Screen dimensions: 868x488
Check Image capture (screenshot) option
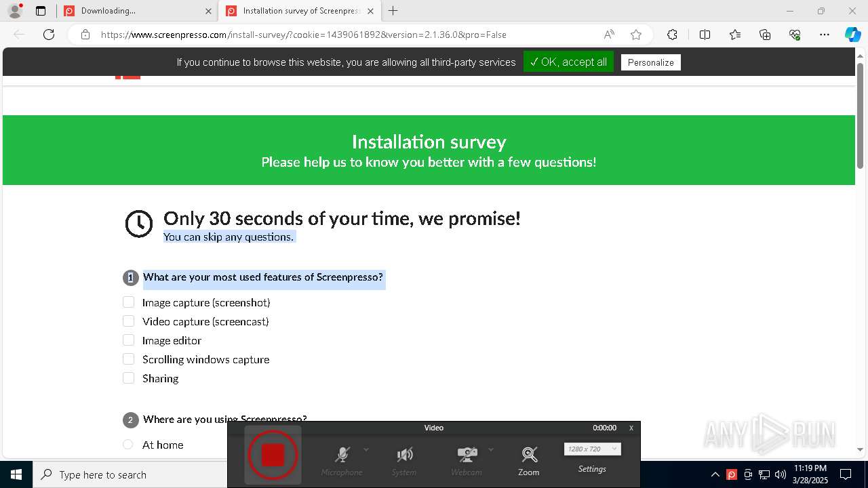[x=128, y=302]
